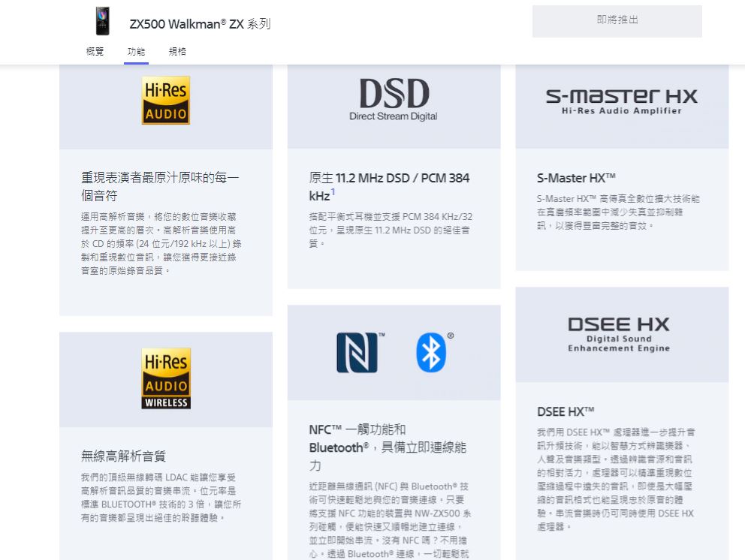Image resolution: width=745 pixels, height=560 pixels.
Task: Click the blue Bluetooth icon
Action: (431, 352)
